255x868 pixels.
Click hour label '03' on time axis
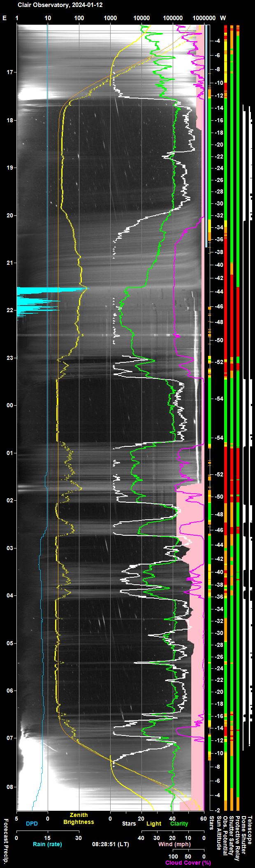pyautogui.click(x=9, y=548)
